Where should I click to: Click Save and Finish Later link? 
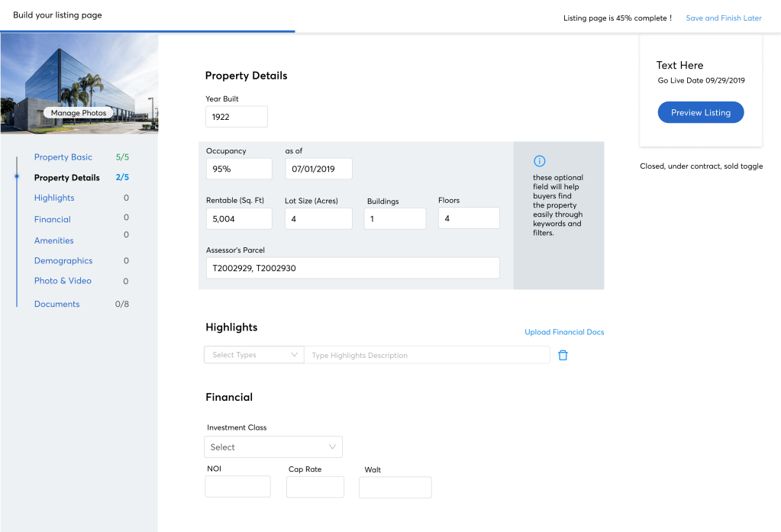pyautogui.click(x=723, y=18)
